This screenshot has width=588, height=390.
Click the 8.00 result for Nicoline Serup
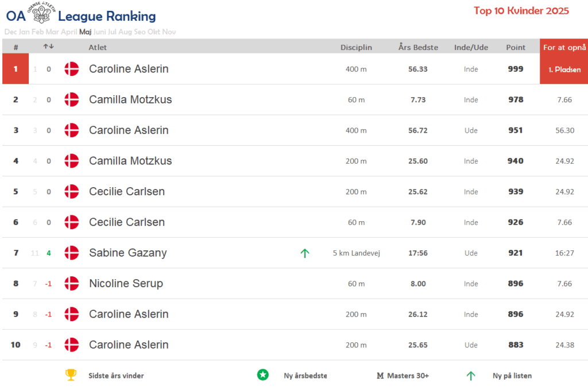coord(418,284)
